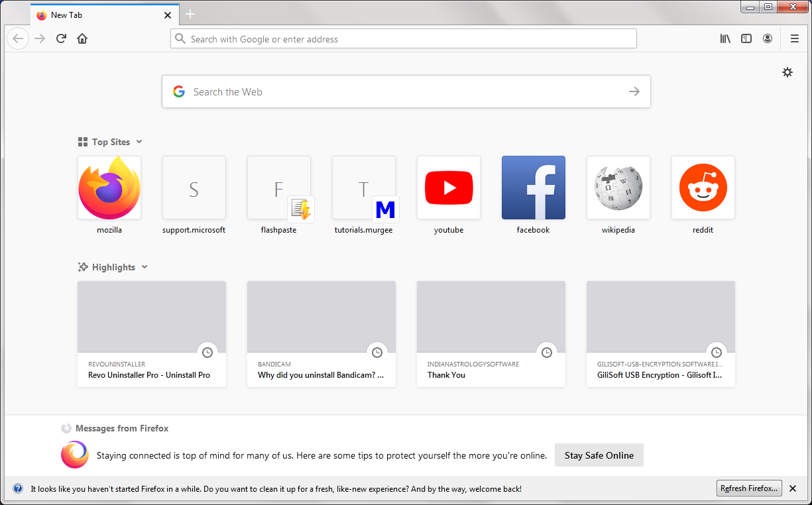
Task: Reload the current page
Action: (61, 38)
